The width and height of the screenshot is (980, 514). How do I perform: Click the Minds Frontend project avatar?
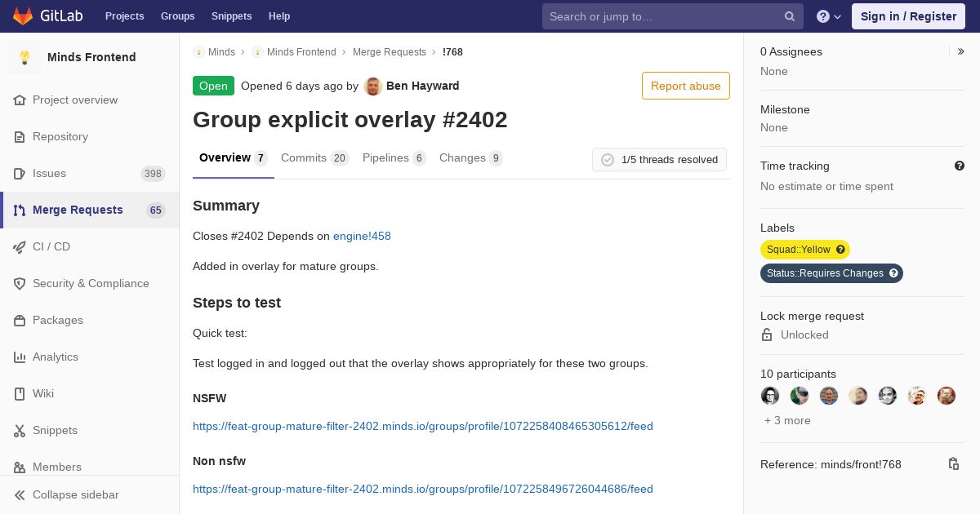[24, 57]
